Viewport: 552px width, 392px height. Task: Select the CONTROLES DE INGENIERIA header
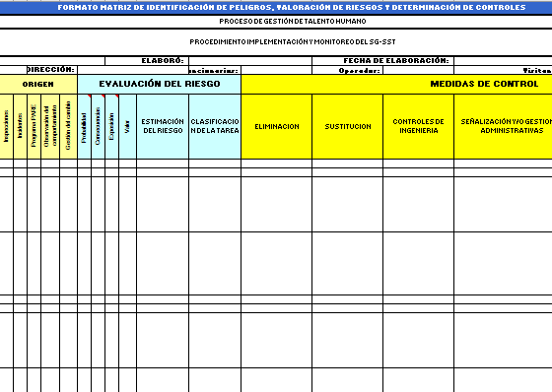click(x=418, y=126)
